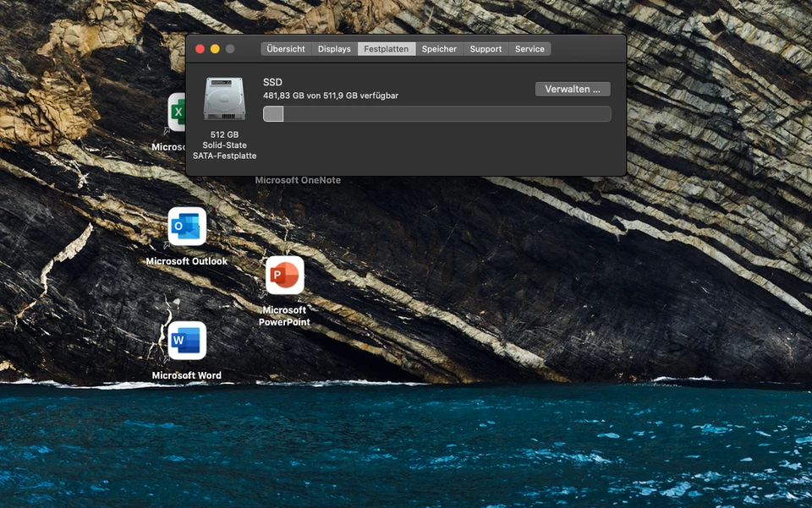812x508 pixels.
Task: Go to the Speicher tab
Action: pyautogui.click(x=439, y=49)
